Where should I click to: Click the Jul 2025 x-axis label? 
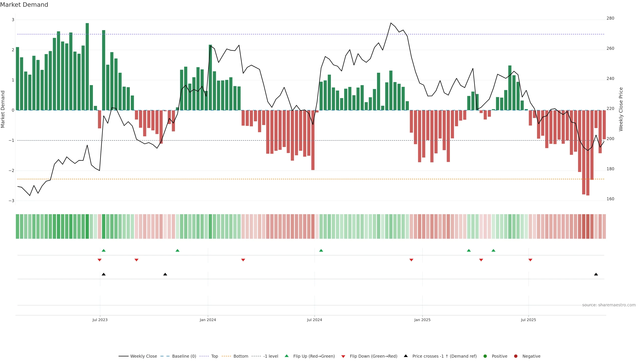point(528,320)
